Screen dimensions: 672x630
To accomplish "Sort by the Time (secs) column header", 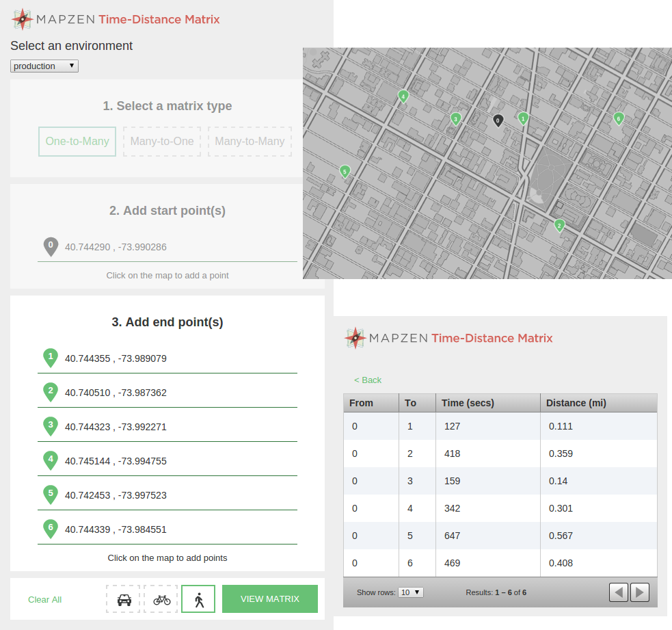I will (488, 403).
